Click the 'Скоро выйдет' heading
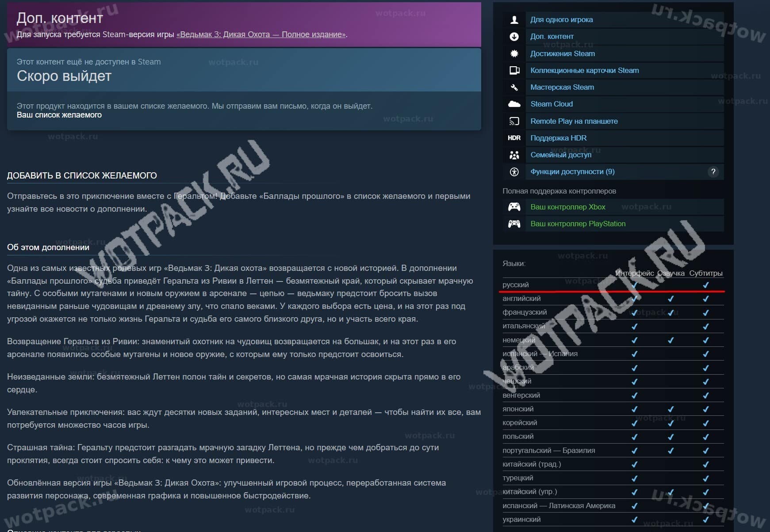Viewport: 770px width, 532px height. [x=64, y=76]
